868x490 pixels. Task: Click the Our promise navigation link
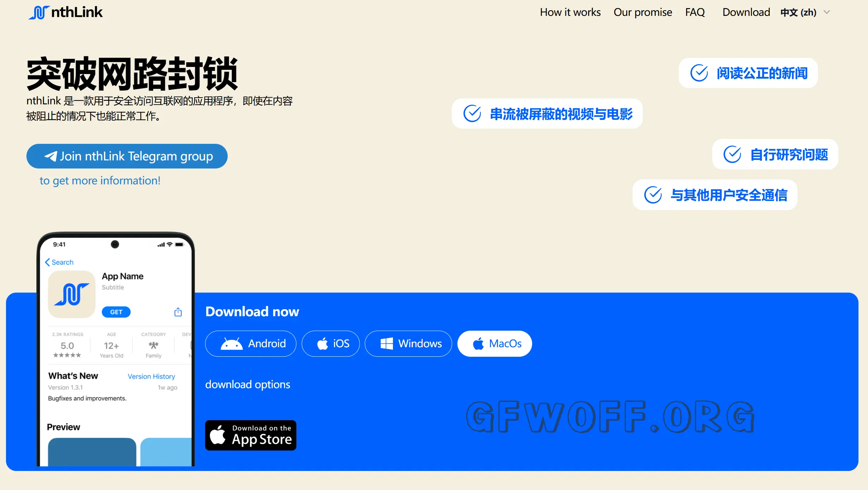click(x=643, y=12)
